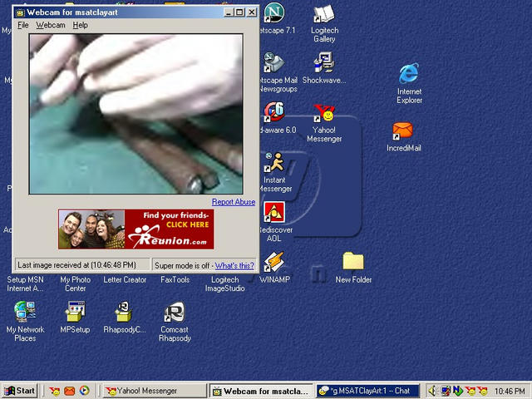The height and width of the screenshot is (399, 532).
Task: Close the Webcam for msatclayart window
Action: (252, 12)
